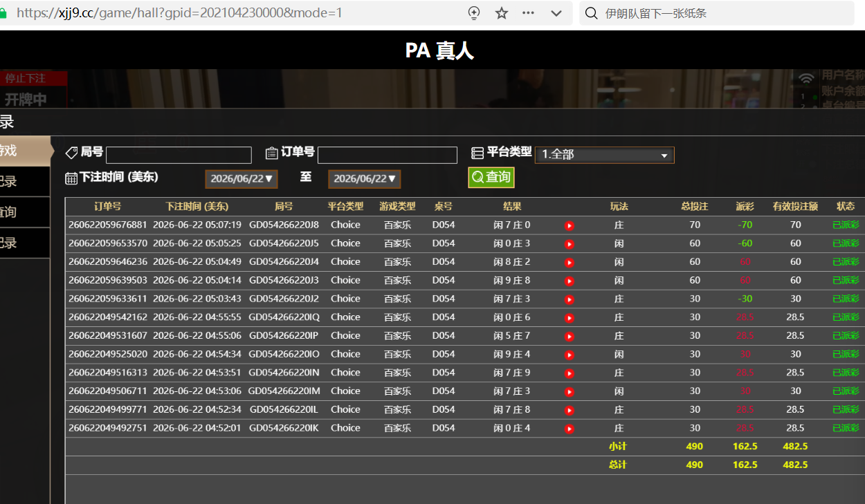The width and height of the screenshot is (865, 504).
Task: Open the end date picker after 至
Action: click(365, 179)
